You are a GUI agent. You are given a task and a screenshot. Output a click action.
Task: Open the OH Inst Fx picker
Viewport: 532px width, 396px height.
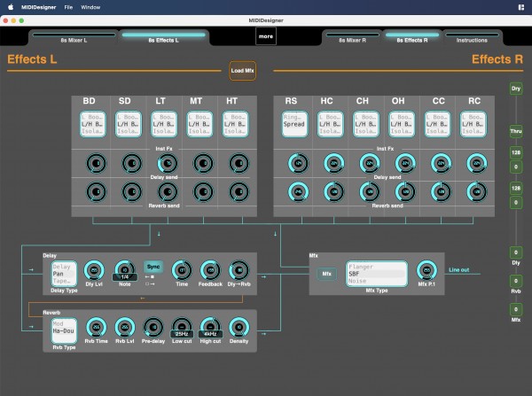(402, 124)
